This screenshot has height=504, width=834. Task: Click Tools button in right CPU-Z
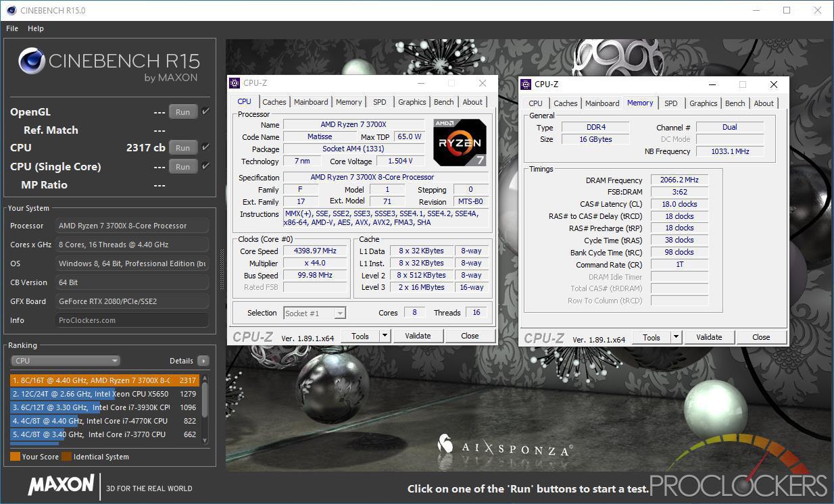pos(652,337)
